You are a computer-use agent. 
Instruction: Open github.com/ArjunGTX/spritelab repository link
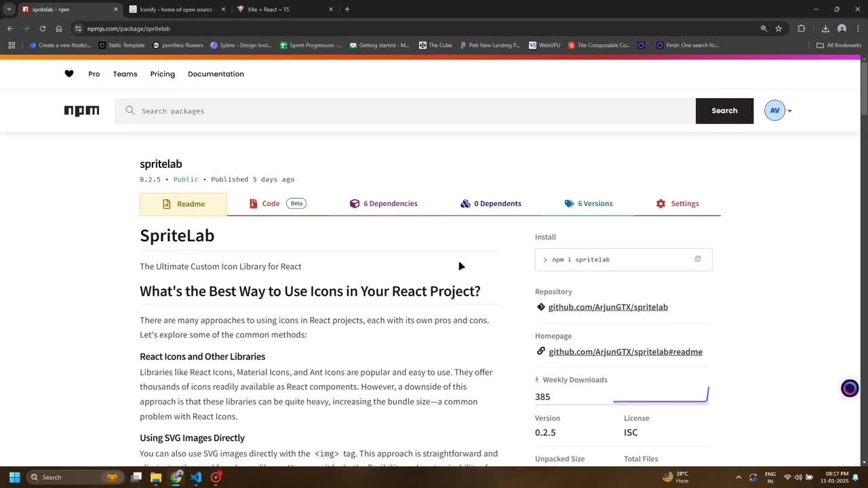tap(608, 307)
